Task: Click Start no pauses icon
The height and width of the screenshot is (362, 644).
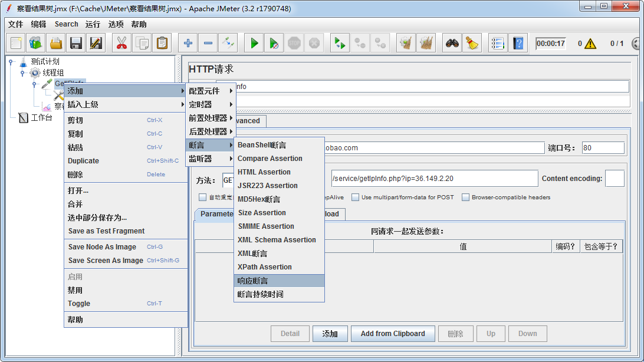Action: (274, 43)
